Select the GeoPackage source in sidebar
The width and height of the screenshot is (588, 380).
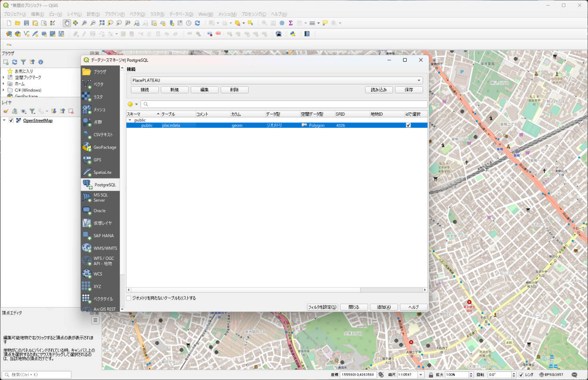point(100,147)
